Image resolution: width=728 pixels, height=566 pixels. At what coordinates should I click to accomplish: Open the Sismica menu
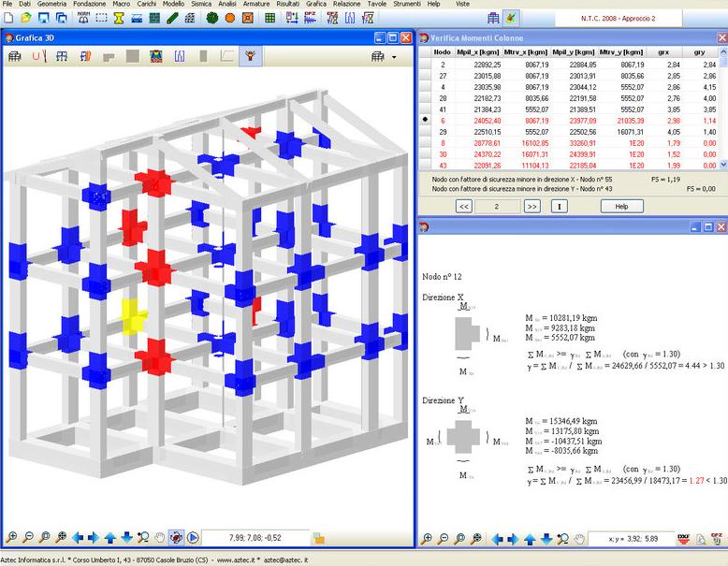coord(200,5)
